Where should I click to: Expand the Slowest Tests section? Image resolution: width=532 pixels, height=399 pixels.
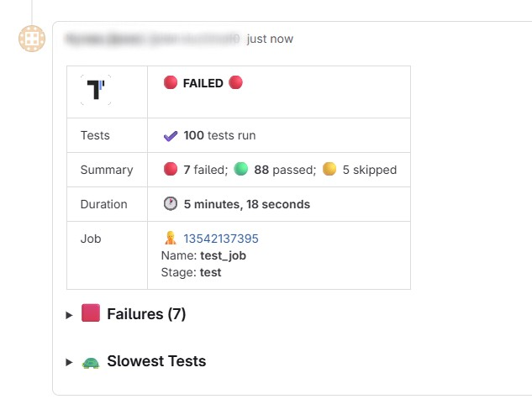pyautogui.click(x=70, y=362)
